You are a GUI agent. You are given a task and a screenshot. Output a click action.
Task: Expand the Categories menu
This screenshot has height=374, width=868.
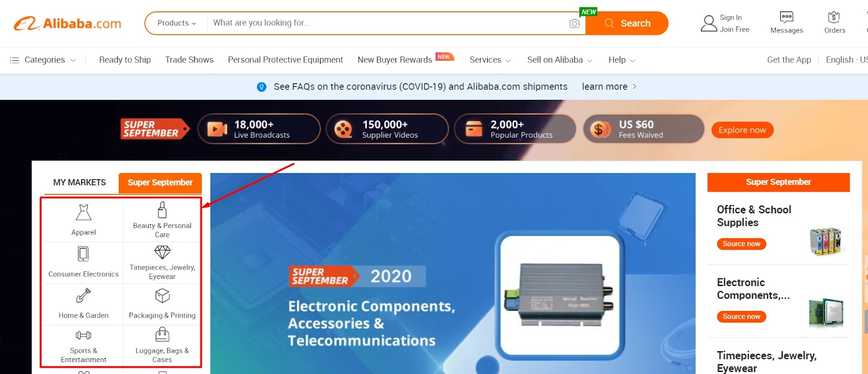pos(42,60)
